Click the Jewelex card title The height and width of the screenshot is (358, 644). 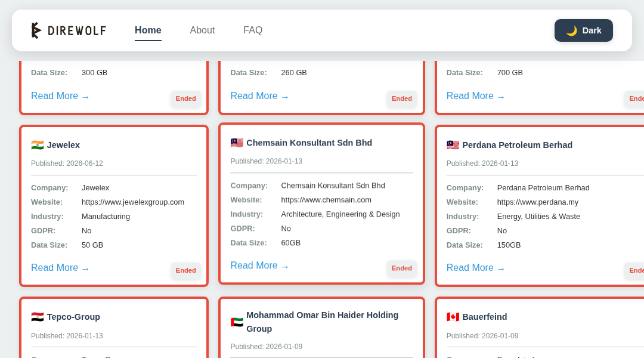63,145
